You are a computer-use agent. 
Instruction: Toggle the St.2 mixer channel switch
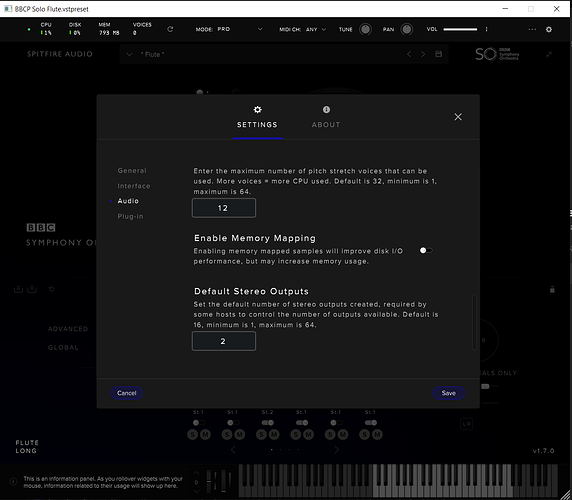267,423
